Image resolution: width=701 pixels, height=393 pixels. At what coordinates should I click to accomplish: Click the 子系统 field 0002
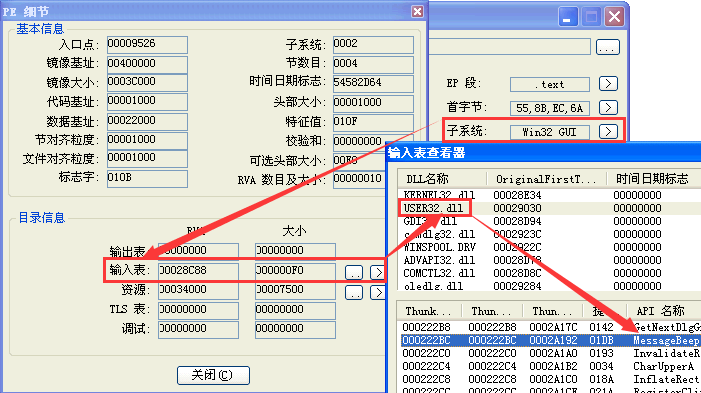(x=373, y=45)
